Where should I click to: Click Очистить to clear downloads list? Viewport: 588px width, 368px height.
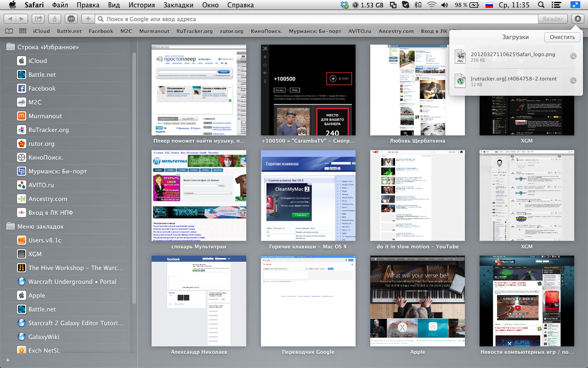562,37
